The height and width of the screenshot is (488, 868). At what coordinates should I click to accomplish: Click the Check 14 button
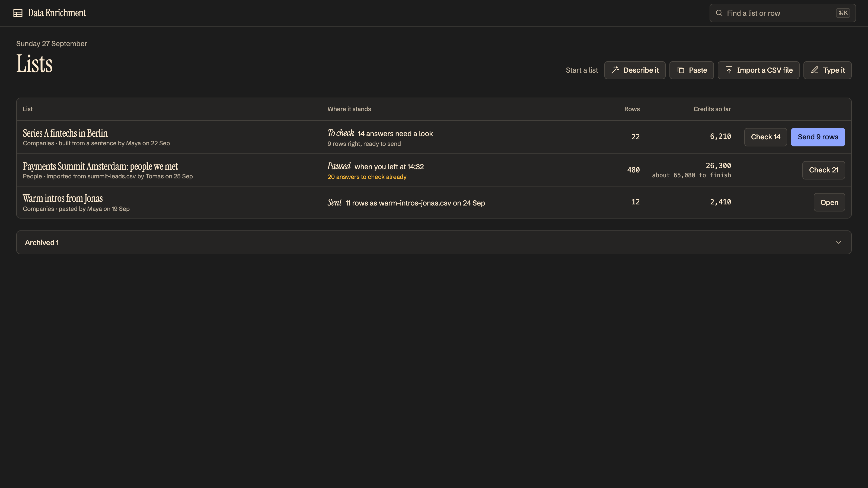tap(765, 137)
